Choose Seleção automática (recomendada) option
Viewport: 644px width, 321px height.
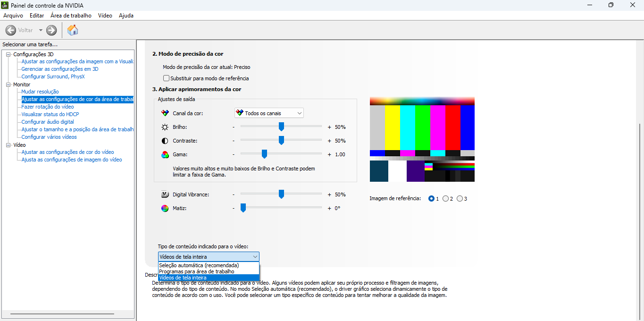[209, 265]
